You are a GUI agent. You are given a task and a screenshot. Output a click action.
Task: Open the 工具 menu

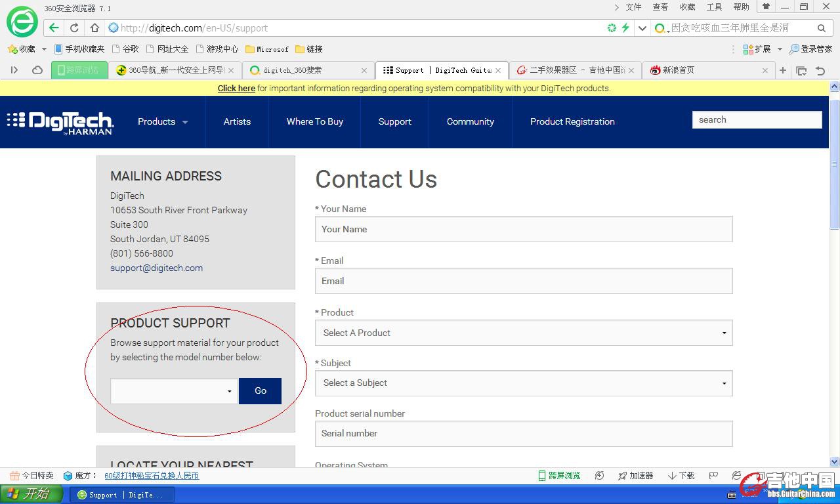(714, 7)
